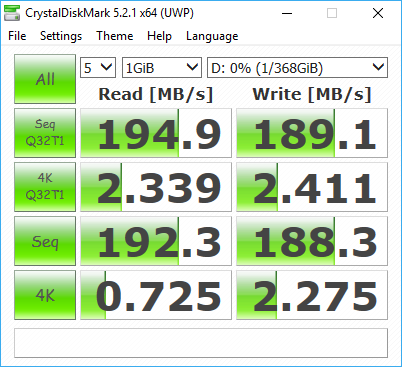This screenshot has height=367, width=402.
Task: Open the Language menu
Action: (212, 36)
